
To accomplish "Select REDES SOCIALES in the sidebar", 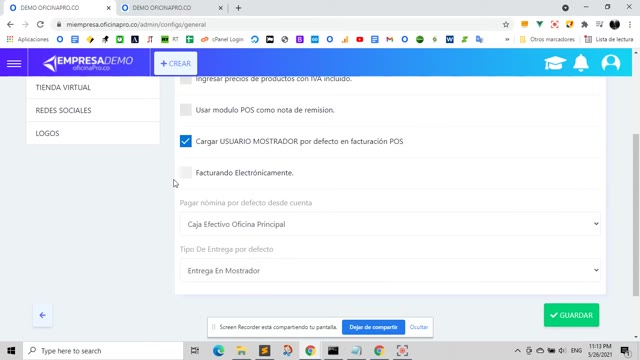I will [x=93, y=110].
